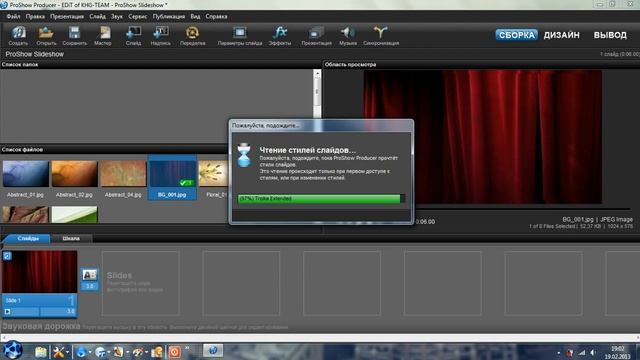Click the Slide 1 duration value 3.0

click(x=71, y=311)
